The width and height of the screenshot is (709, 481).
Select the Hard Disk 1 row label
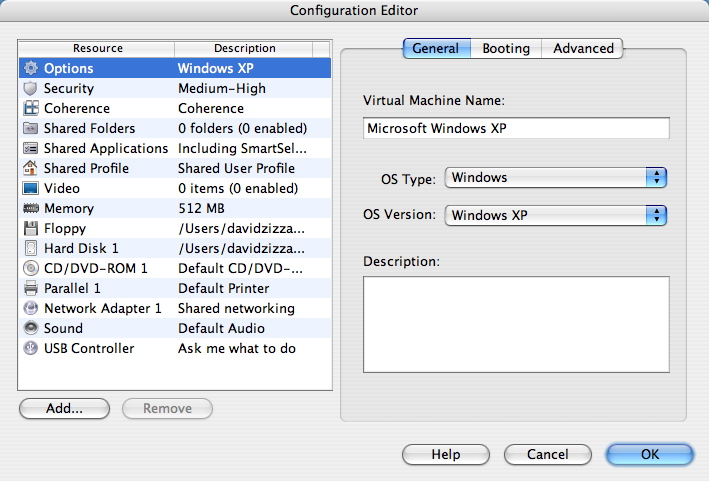81,248
